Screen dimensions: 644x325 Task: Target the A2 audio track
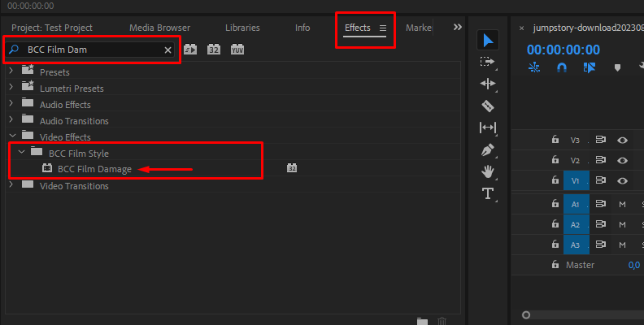pyautogui.click(x=577, y=224)
